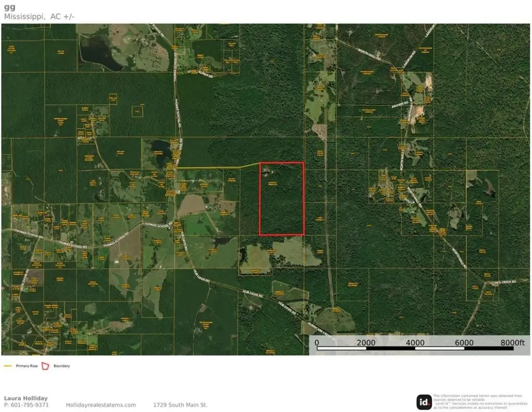Click the 'Mississippi, AC +/-' subtitle
This screenshot has height=412, width=532.
pos(39,16)
